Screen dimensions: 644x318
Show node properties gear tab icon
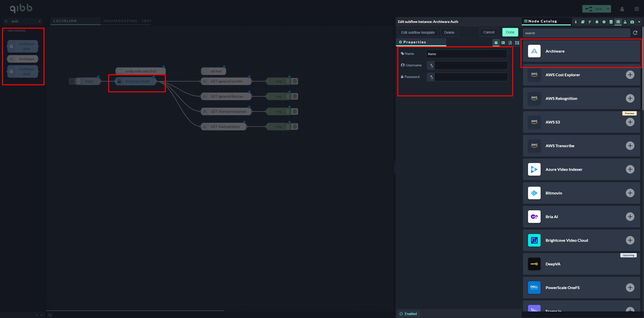(496, 43)
